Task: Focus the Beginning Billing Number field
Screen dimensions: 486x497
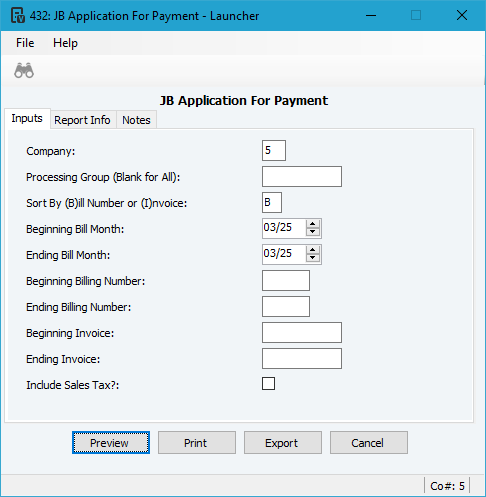Action: [286, 280]
